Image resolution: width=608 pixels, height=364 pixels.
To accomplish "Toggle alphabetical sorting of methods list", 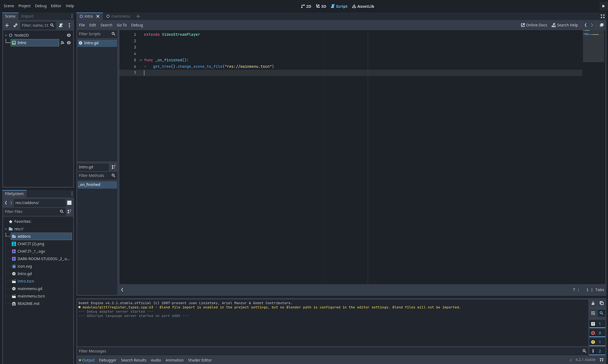I will [113, 167].
